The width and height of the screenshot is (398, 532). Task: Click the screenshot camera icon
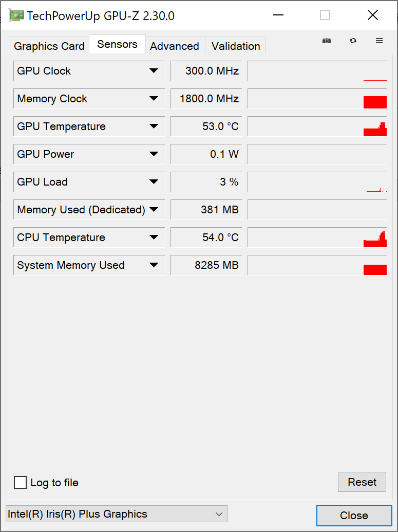[327, 41]
